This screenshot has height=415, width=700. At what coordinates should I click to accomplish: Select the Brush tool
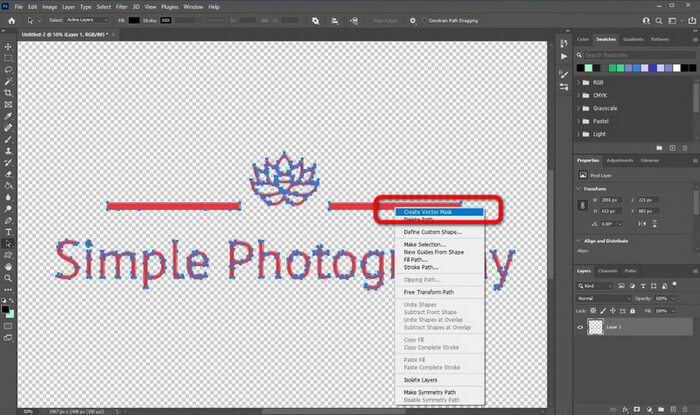click(8, 140)
